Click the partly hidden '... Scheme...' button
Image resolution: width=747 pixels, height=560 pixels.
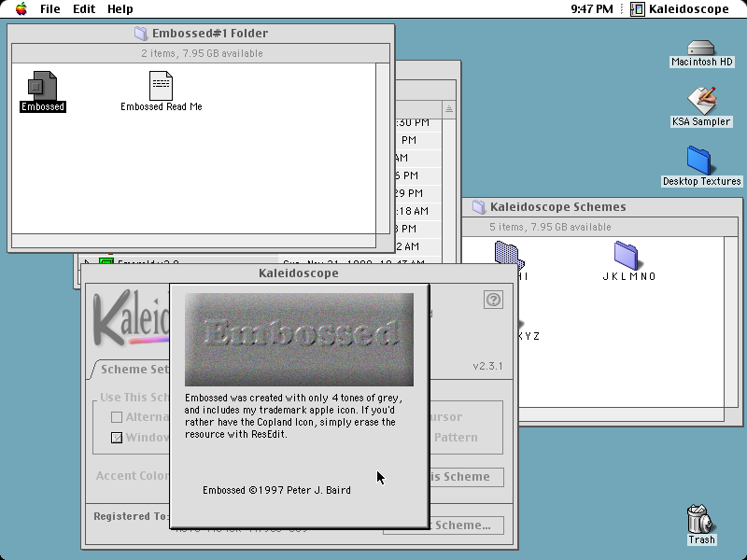[x=467, y=525]
